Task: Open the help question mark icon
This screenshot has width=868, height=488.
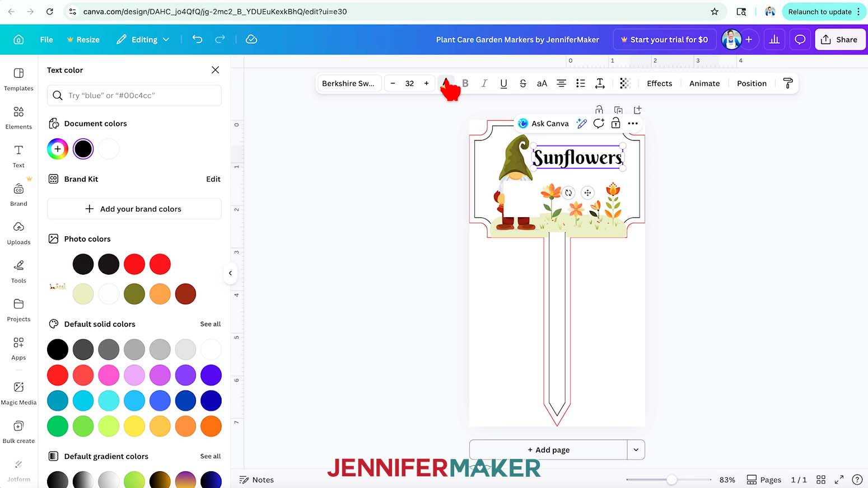Action: pyautogui.click(x=857, y=480)
